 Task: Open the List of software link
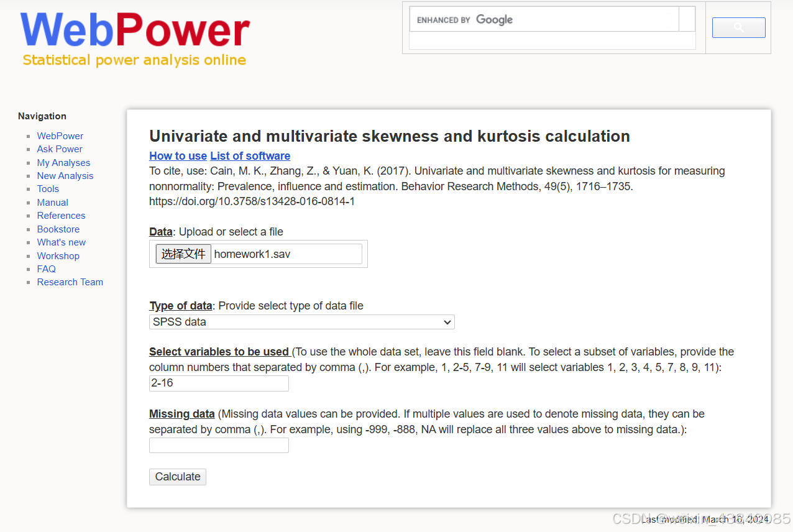[x=250, y=156]
